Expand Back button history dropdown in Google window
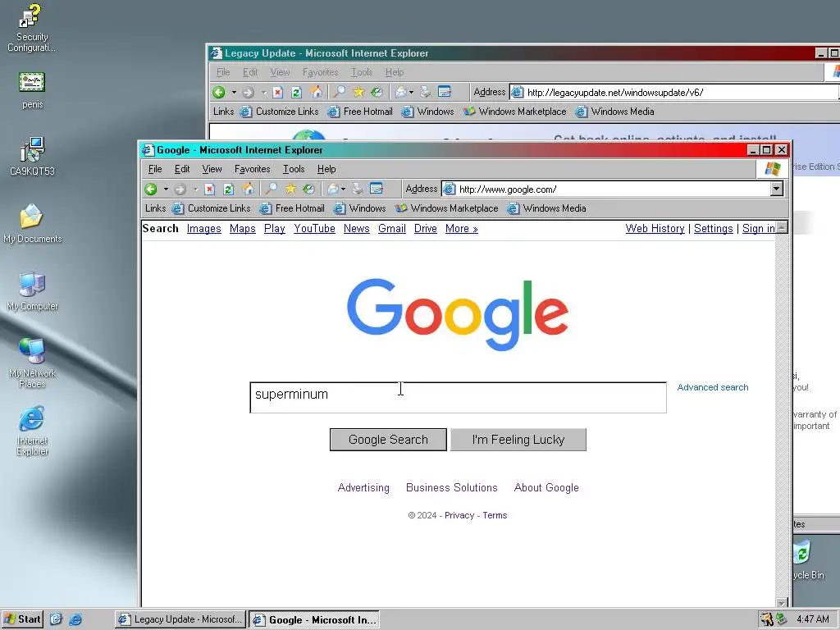Image resolution: width=840 pixels, height=630 pixels. click(166, 189)
